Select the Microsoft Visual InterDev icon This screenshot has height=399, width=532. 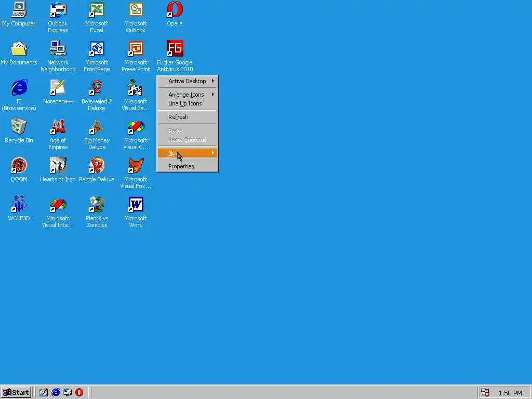(x=58, y=212)
